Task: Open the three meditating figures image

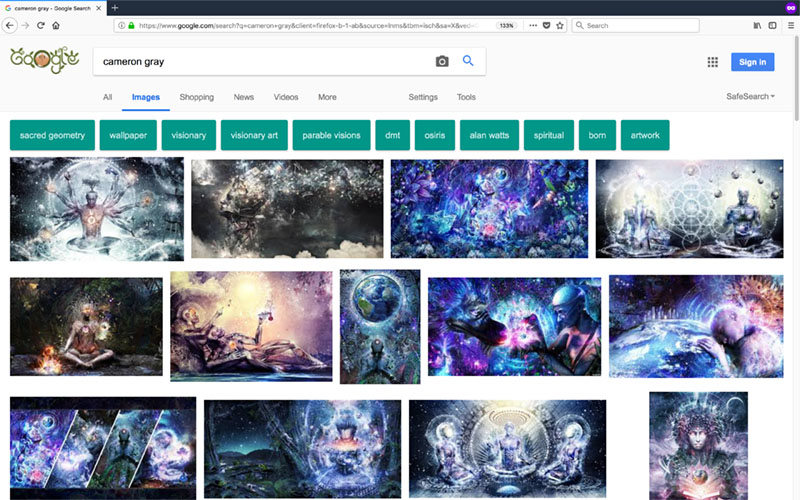Action: click(x=508, y=449)
